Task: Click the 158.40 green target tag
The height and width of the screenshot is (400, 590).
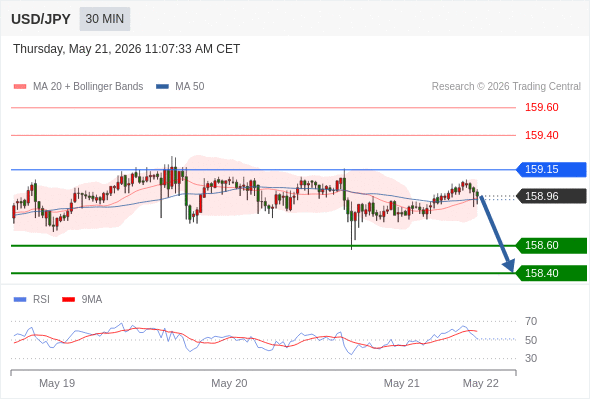Action: tap(551, 273)
